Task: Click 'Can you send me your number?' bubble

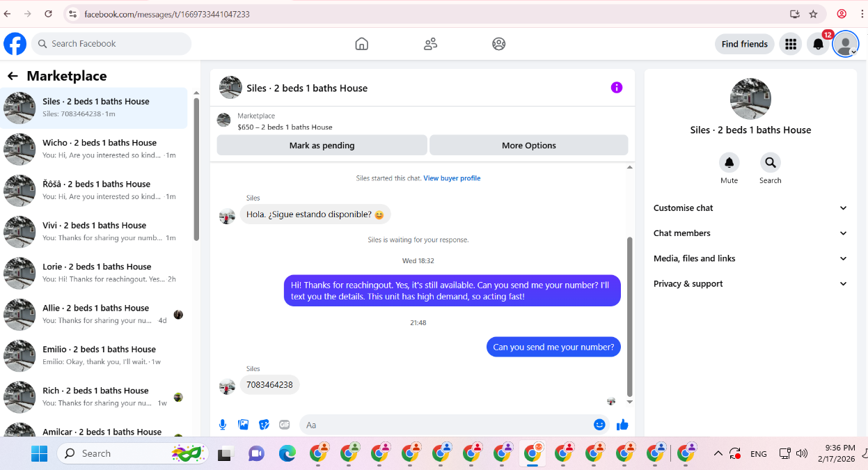Action: 553,347
